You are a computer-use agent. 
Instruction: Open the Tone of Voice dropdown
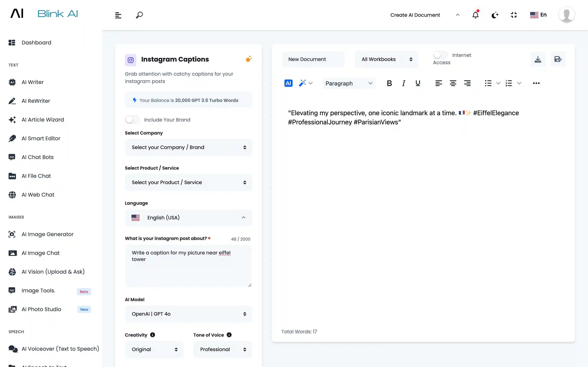click(x=223, y=349)
